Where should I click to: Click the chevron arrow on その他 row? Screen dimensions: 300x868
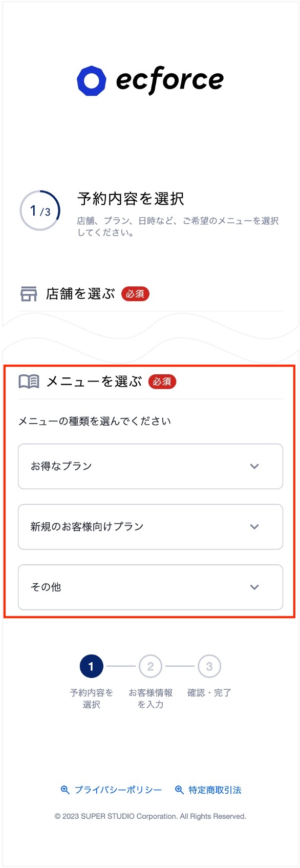[x=254, y=587]
